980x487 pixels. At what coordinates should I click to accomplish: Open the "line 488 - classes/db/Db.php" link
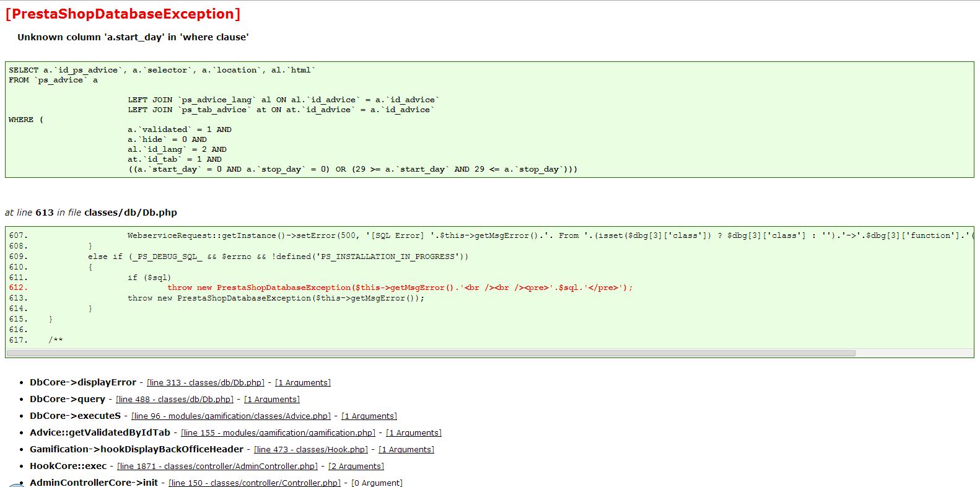pyautogui.click(x=175, y=400)
